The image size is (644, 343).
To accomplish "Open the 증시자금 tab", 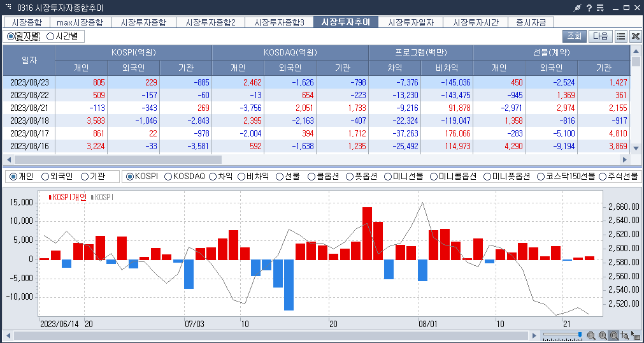I will tap(531, 22).
